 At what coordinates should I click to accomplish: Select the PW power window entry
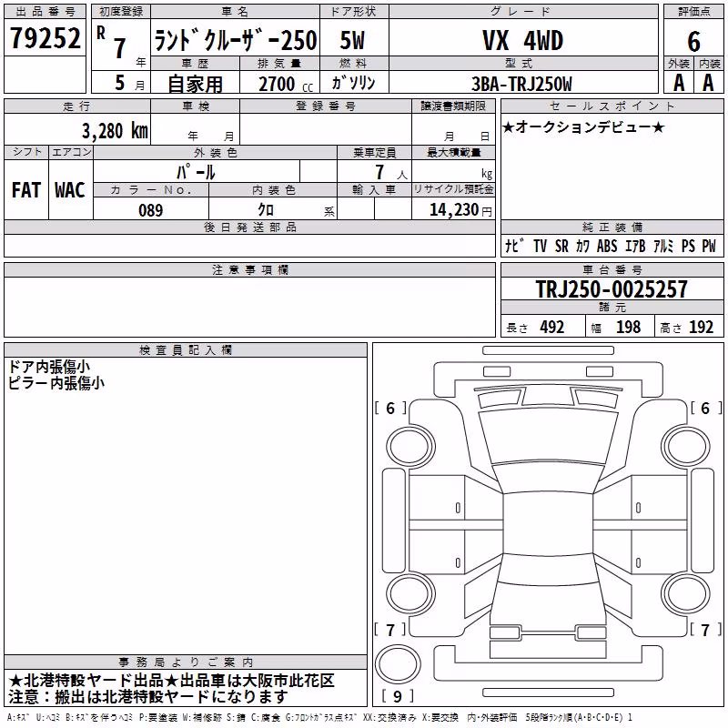(709, 246)
